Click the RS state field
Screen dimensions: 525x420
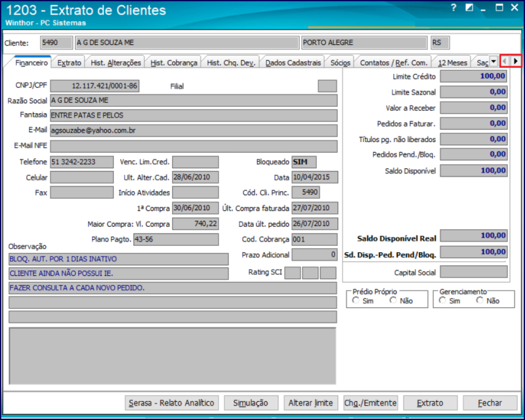point(440,43)
